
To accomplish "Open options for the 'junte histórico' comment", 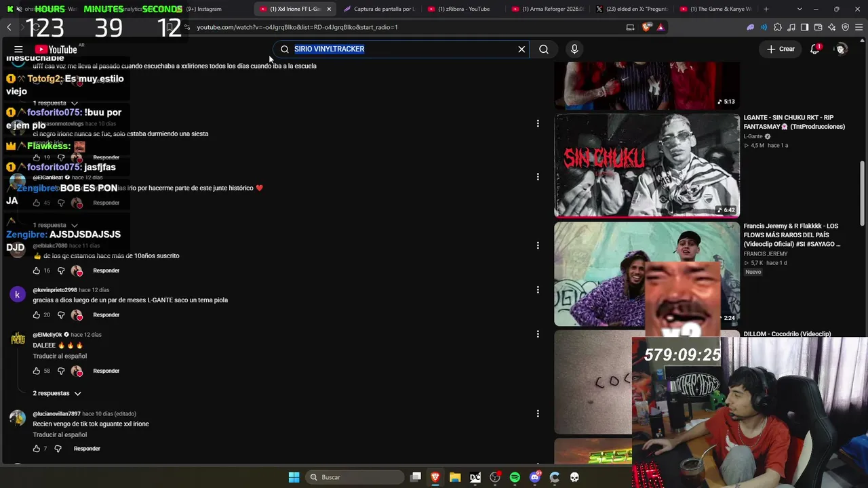I will pyautogui.click(x=538, y=177).
